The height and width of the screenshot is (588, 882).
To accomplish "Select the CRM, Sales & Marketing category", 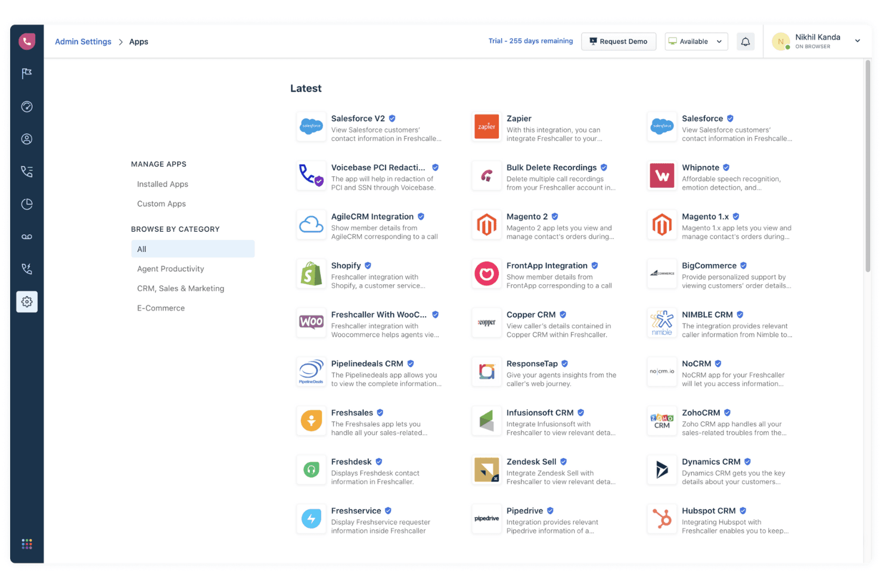I will [x=181, y=288].
